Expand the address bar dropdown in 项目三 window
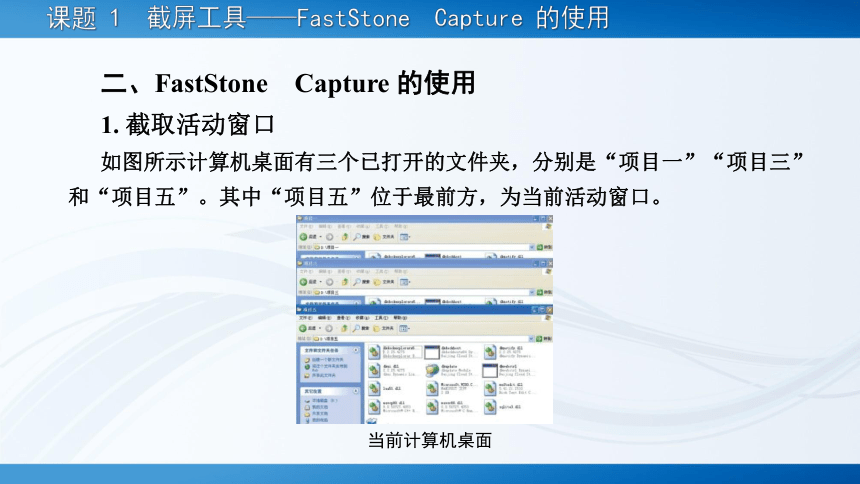Image resolution: width=860 pixels, height=484 pixels. pos(531,292)
